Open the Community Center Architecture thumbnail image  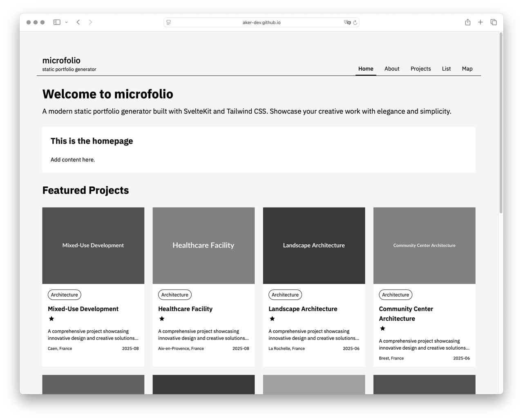tap(424, 246)
